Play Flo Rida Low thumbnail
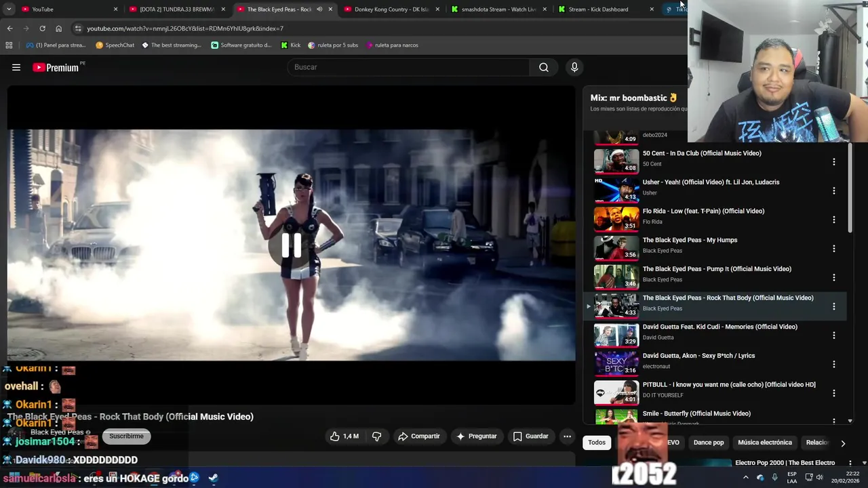This screenshot has width=868, height=488. [616, 219]
